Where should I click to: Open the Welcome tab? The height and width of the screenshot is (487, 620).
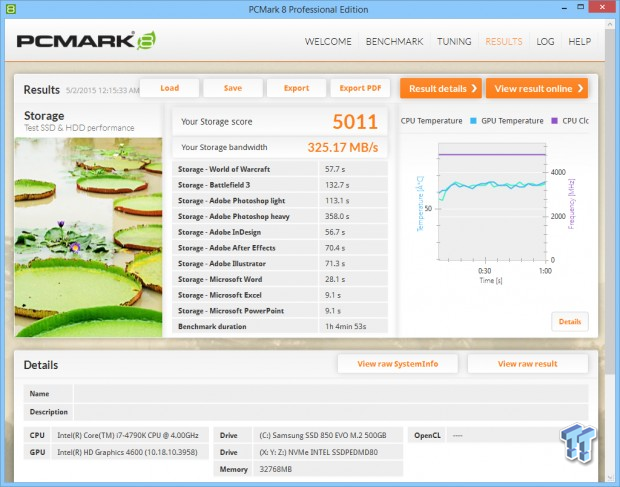(328, 42)
